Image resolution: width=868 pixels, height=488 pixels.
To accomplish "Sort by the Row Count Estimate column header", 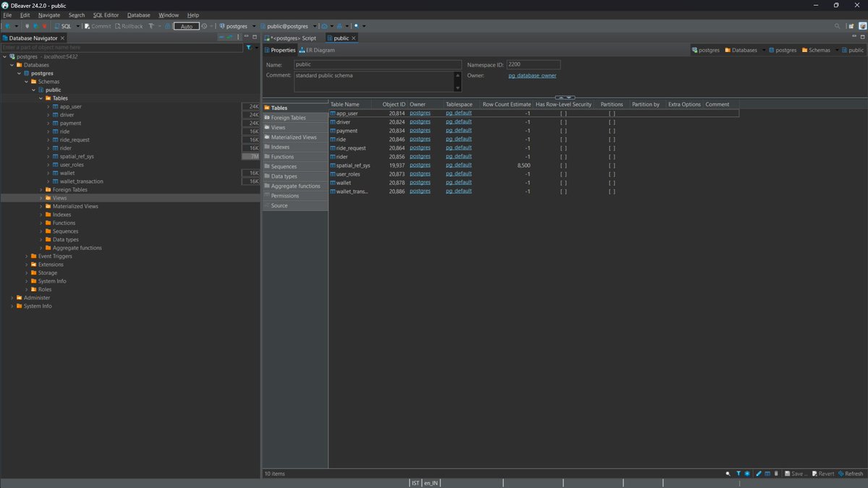I will pyautogui.click(x=506, y=104).
